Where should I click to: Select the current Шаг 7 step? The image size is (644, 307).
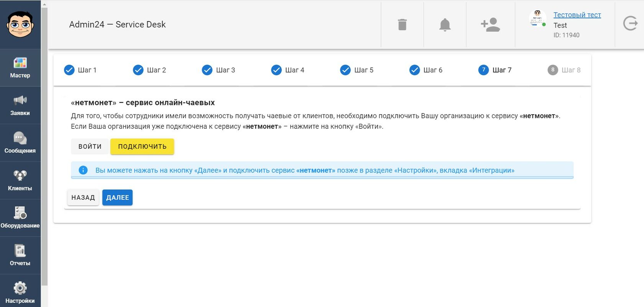(x=495, y=70)
